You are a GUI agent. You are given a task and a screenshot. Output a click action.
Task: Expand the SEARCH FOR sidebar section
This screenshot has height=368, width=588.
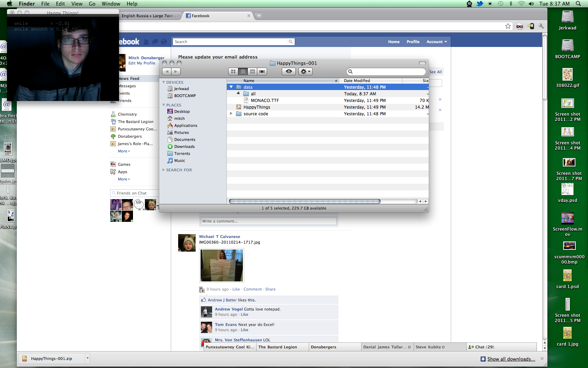coord(163,170)
